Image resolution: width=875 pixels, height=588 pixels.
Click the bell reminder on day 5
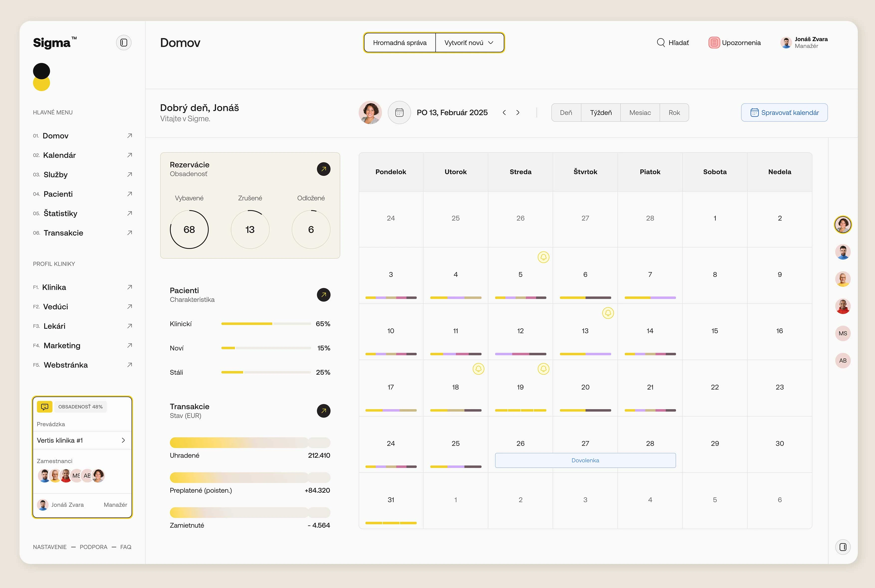tap(543, 257)
